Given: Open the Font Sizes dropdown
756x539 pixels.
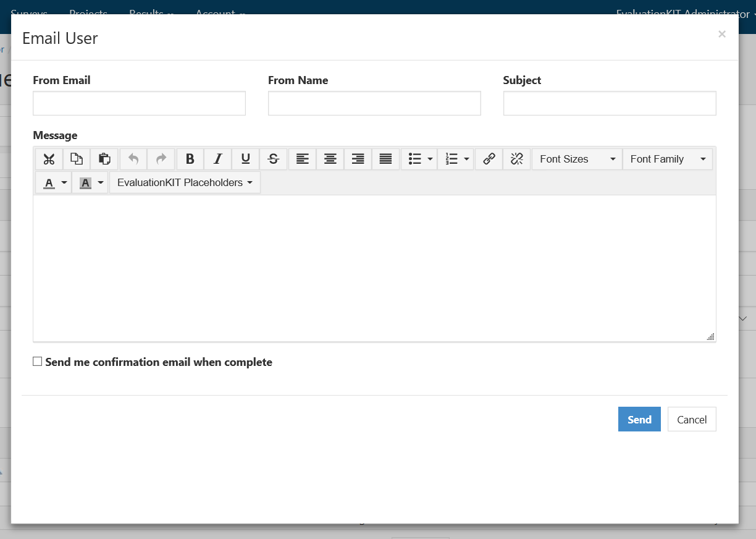Looking at the screenshot, I should 577,159.
